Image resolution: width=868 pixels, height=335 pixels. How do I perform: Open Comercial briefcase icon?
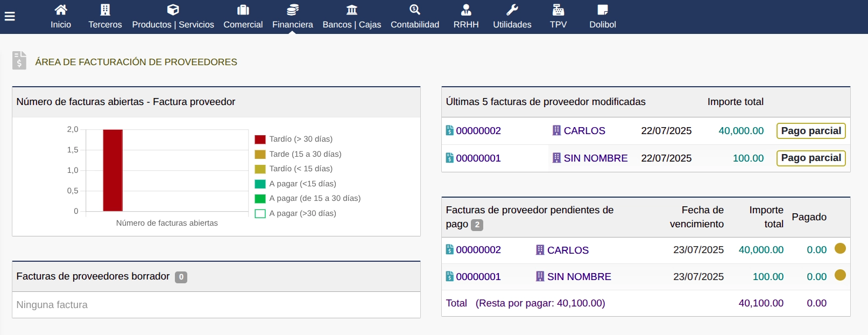[243, 10]
